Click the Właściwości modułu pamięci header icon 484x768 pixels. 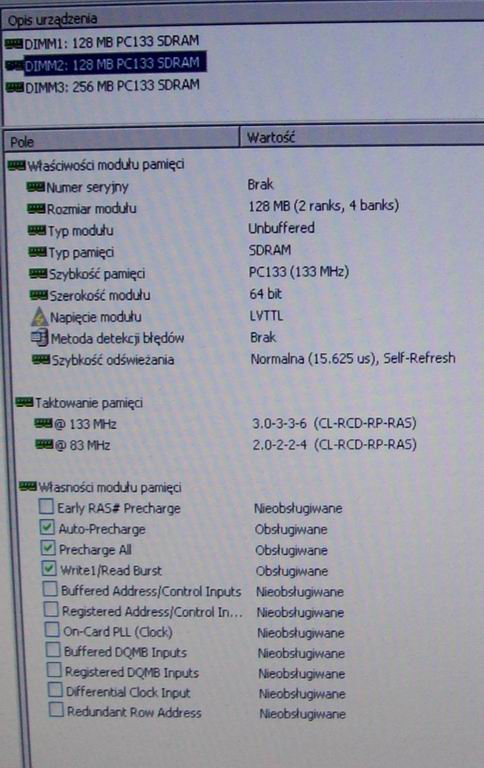pyautogui.click(x=17, y=166)
